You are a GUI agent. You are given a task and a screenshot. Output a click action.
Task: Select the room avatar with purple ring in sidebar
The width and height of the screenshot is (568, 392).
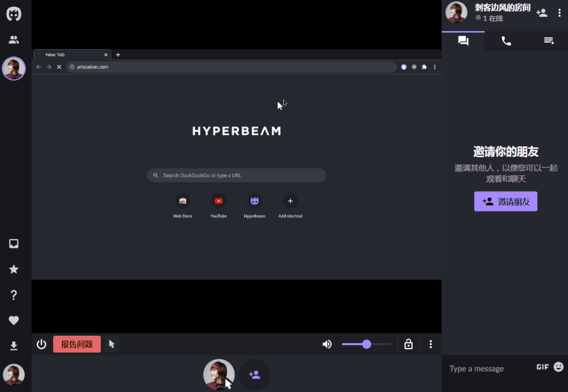pos(14,68)
